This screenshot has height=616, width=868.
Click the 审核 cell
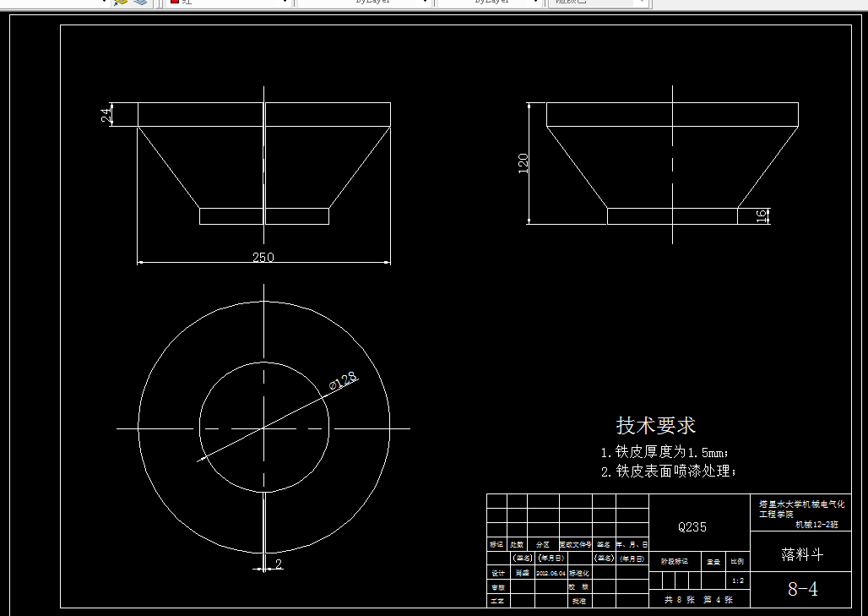click(498, 587)
